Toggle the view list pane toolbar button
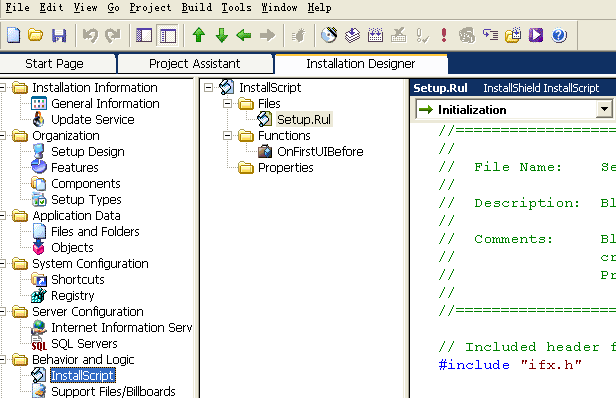This screenshot has width=616, height=398. click(167, 36)
